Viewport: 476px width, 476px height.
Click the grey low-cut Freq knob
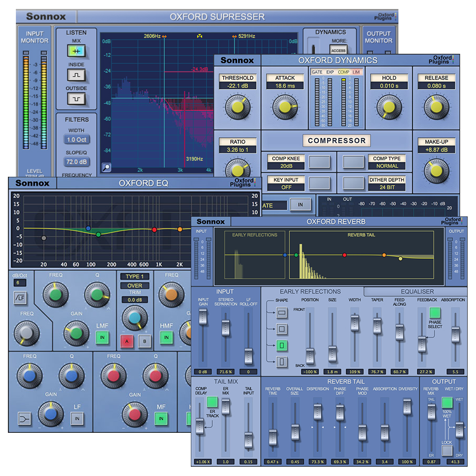pos(26,333)
